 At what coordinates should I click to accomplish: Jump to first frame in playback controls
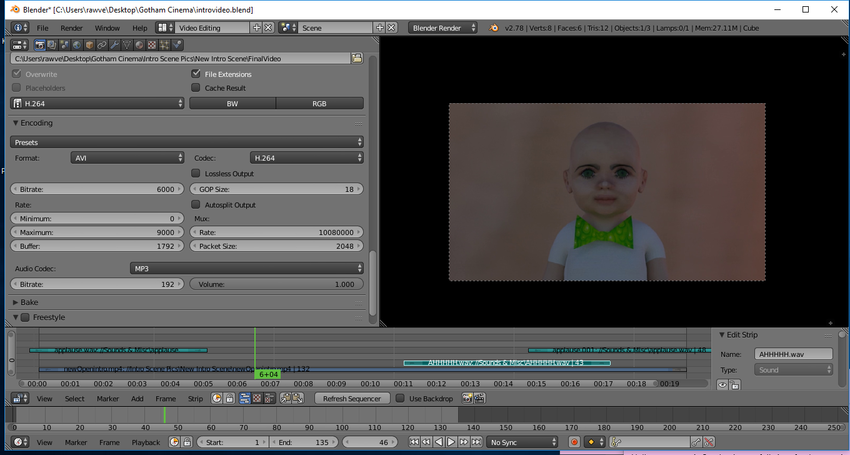click(x=414, y=442)
